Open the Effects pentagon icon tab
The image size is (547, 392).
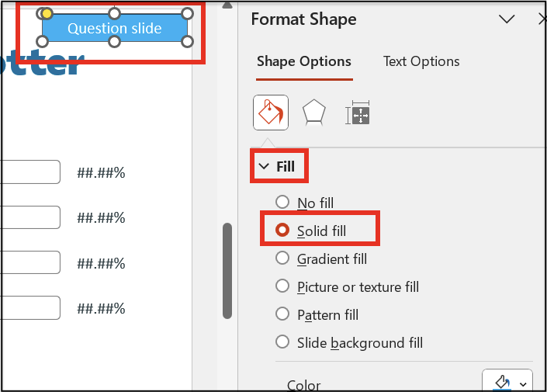(313, 113)
